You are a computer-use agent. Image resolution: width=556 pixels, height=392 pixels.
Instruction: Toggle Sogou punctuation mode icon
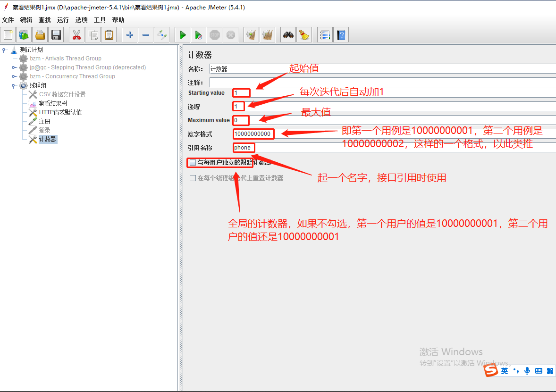point(516,371)
